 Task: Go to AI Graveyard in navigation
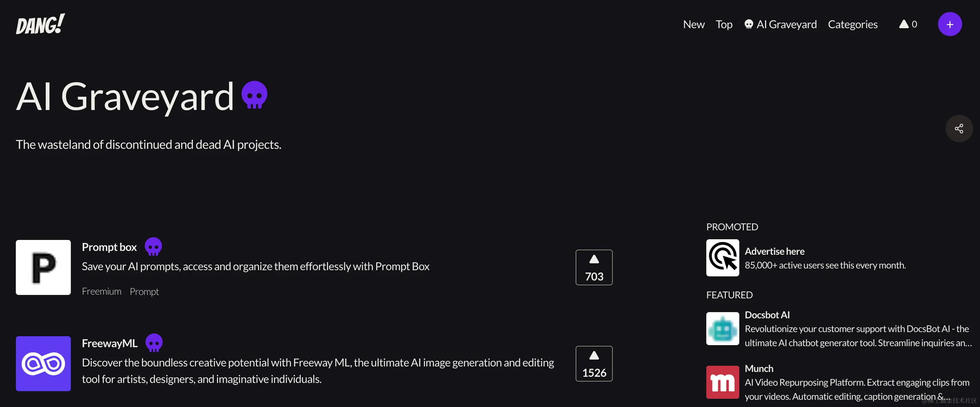coord(780,24)
